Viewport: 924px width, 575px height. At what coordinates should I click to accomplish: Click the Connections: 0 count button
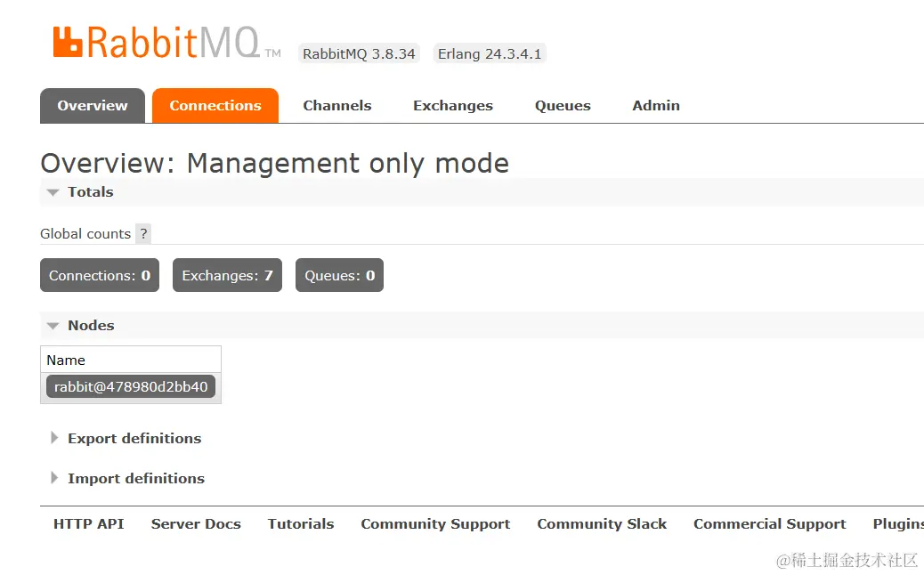(x=100, y=275)
